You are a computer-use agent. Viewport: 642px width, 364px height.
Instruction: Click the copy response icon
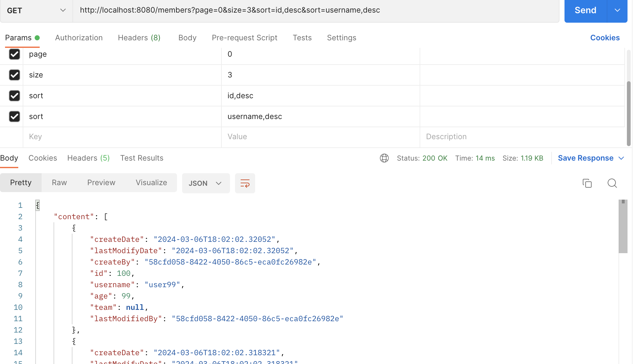[587, 183]
